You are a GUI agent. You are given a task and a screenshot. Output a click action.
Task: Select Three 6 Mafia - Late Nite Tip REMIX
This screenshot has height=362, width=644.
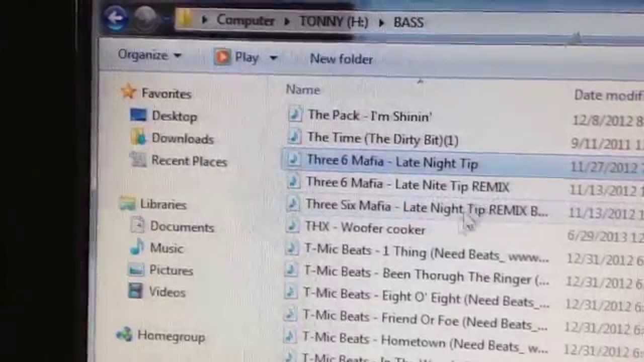coord(408,185)
